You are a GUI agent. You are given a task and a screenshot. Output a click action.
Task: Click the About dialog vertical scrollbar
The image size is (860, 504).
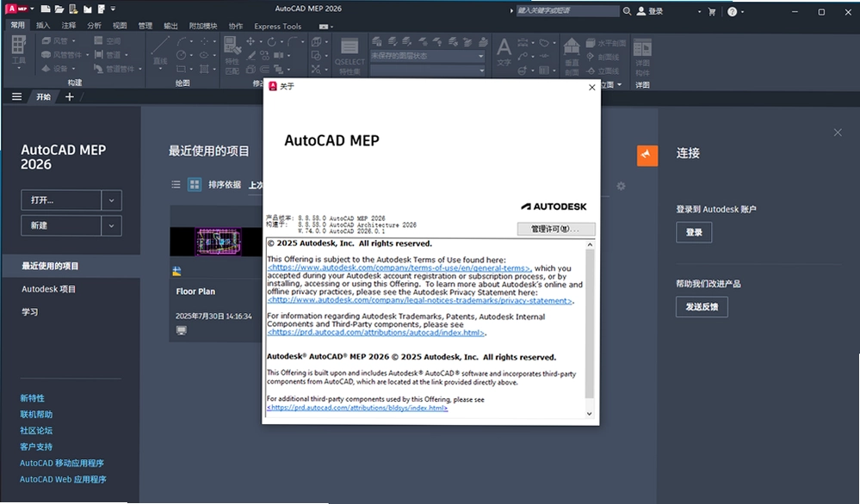(x=590, y=329)
